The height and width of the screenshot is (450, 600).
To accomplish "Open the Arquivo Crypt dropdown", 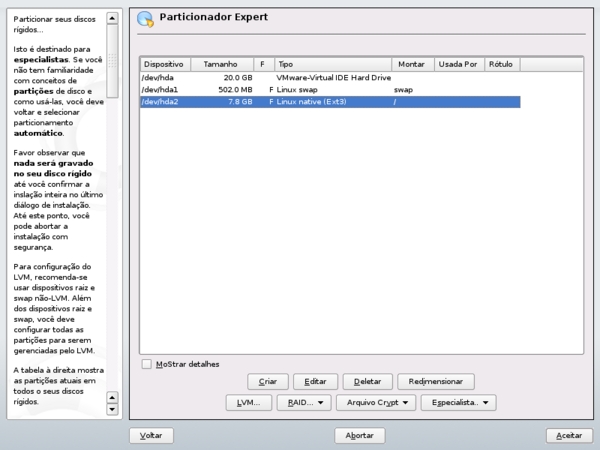I will [376, 403].
